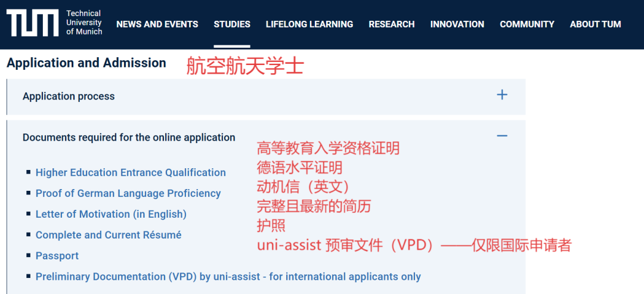Open Higher Education Entrance Qualification link
Viewport: 644px width, 294px height.
[131, 172]
